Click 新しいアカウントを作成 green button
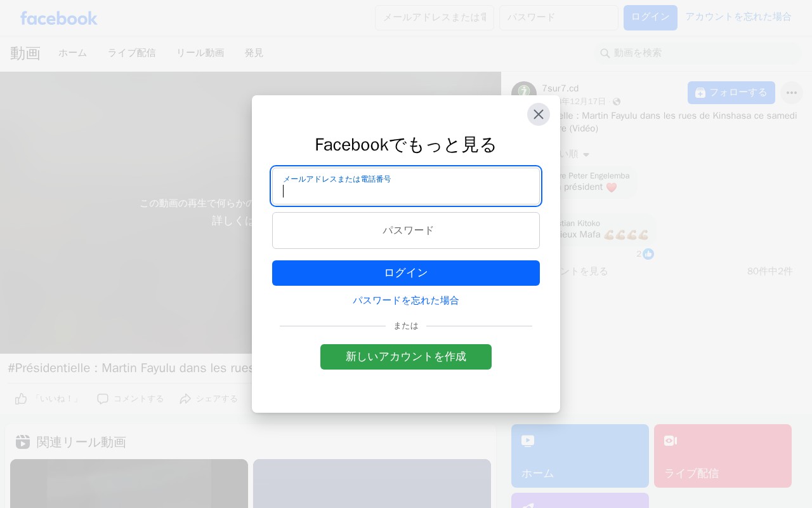The image size is (812, 508). point(406,357)
